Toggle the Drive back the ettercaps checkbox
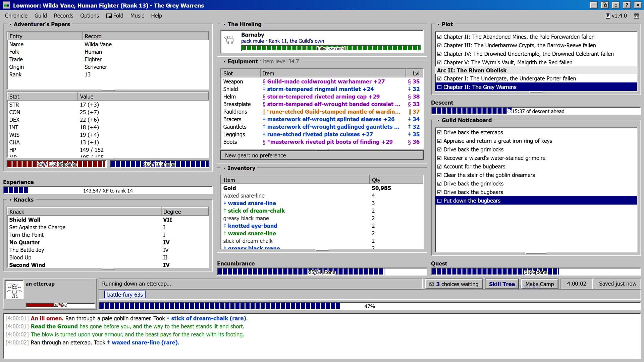The height and width of the screenshot is (362, 644). [x=439, y=132]
